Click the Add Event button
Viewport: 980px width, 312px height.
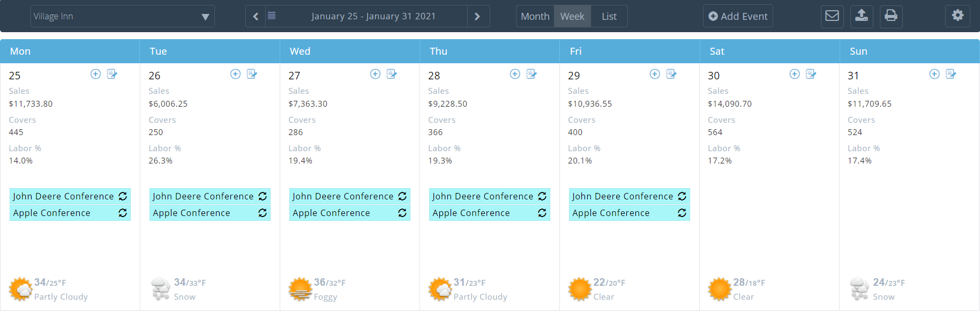[738, 16]
